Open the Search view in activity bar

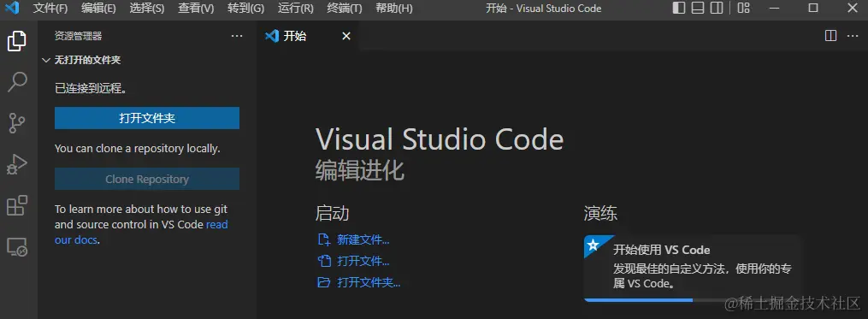pos(16,82)
